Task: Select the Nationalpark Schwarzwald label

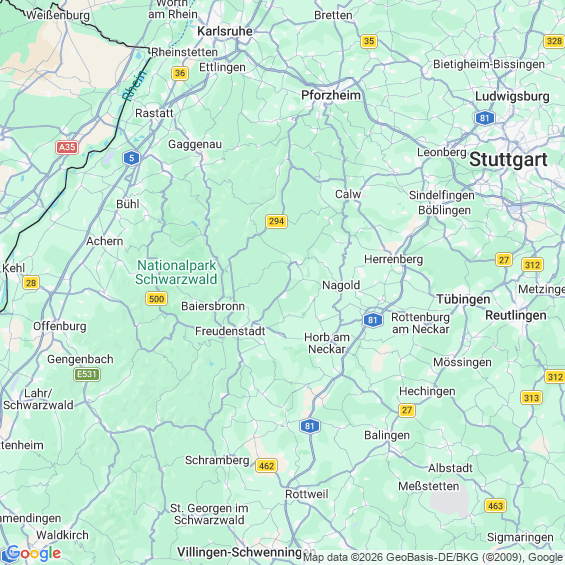Action: click(177, 272)
